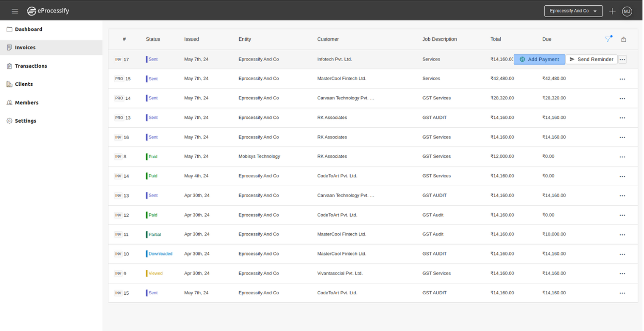Click the eProcessify logo

(48, 11)
